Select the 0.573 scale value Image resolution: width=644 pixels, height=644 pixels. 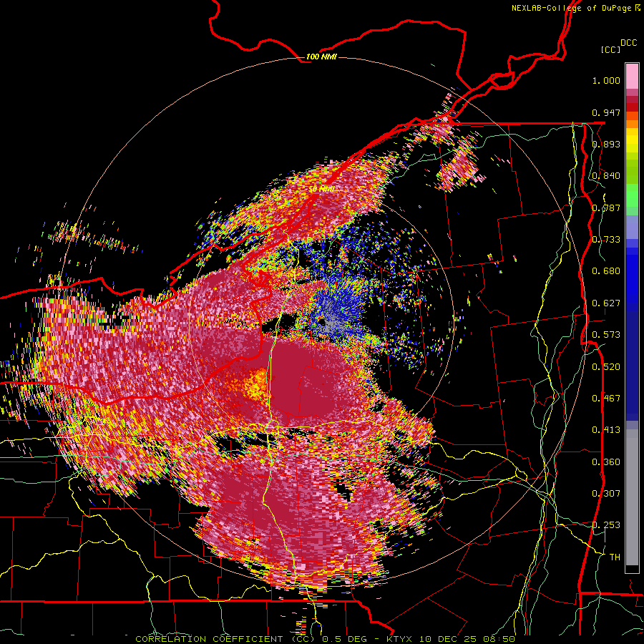pyautogui.click(x=606, y=335)
